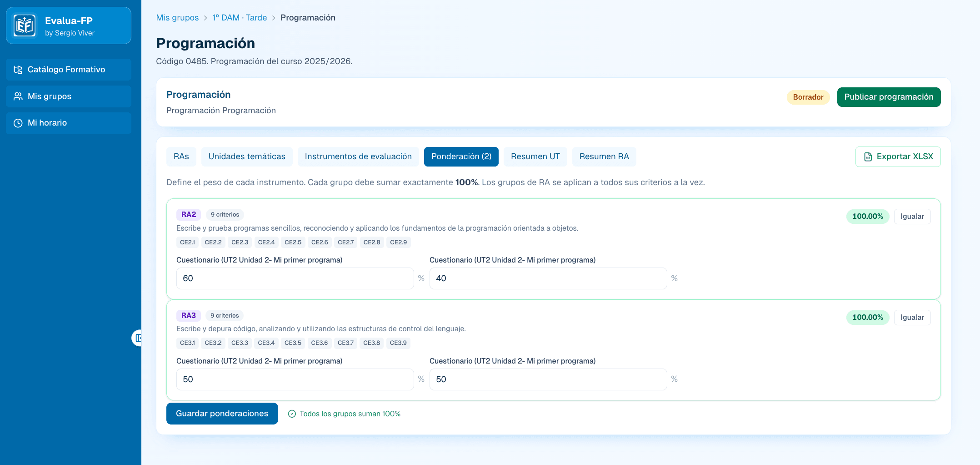Focus the RA2 input with value 60
The height and width of the screenshot is (465, 980).
click(x=295, y=278)
